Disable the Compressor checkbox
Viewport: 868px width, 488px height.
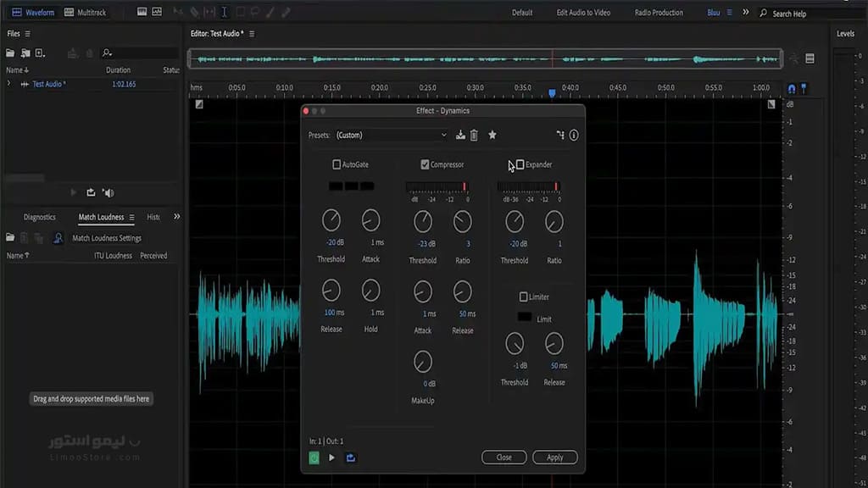tap(425, 164)
